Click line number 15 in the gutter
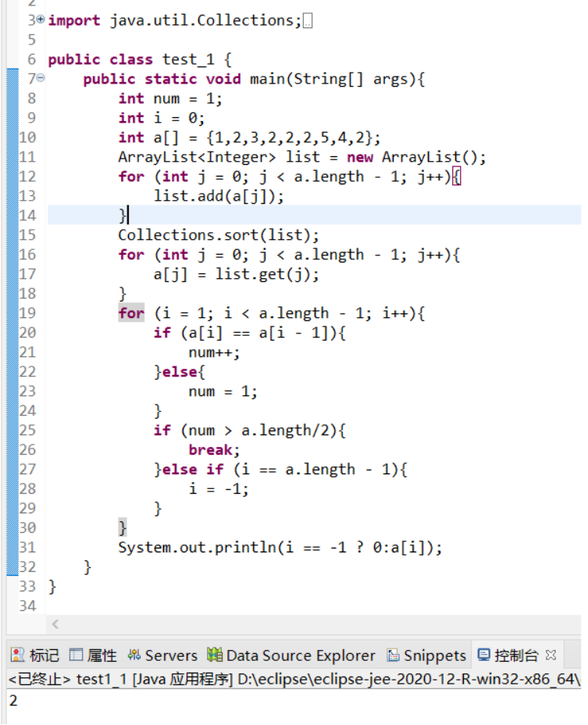Screen dimensions: 588x725 coord(27,235)
